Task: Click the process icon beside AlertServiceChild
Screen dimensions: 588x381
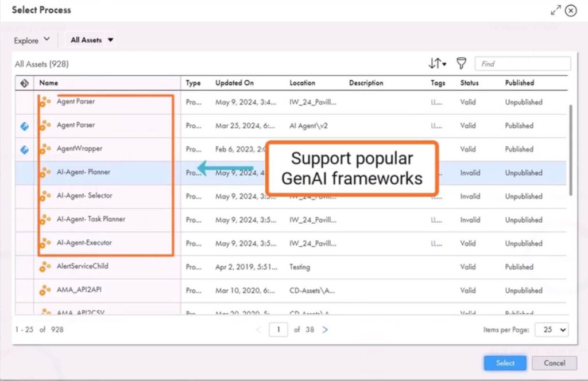Action: click(45, 267)
